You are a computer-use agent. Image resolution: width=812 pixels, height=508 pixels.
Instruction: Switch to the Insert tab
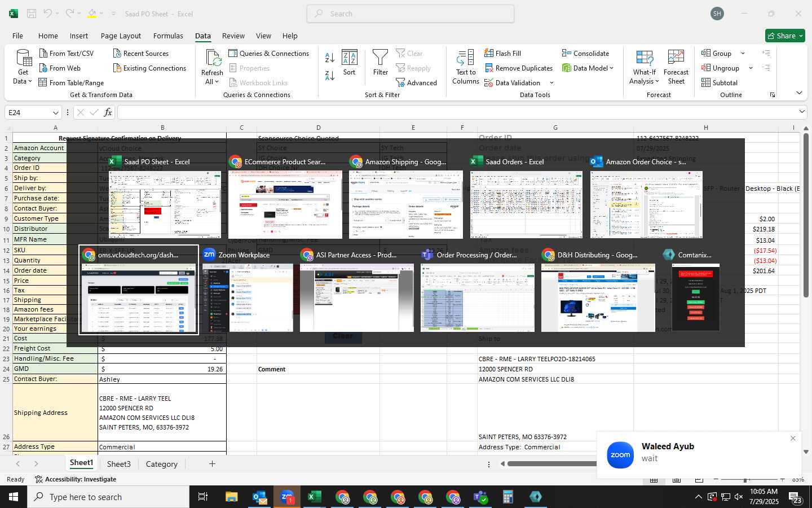[79, 36]
